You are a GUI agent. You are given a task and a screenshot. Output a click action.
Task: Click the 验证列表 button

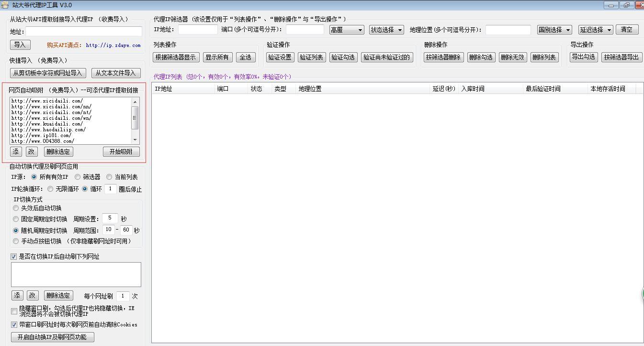[311, 57]
